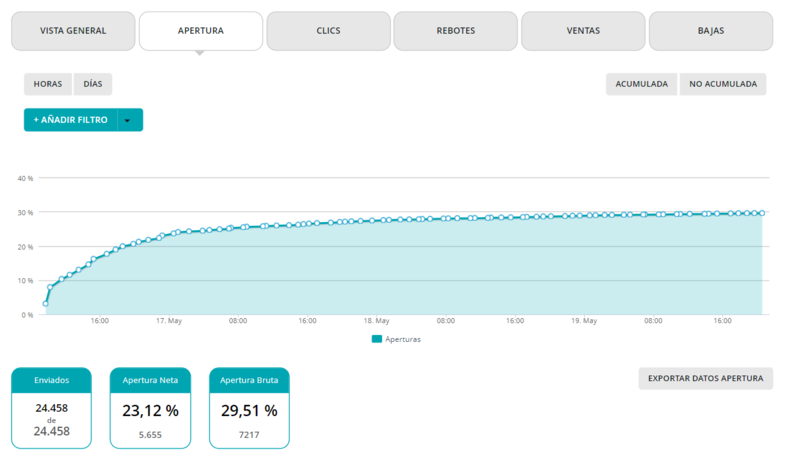Click the 17. May axis label
This screenshot has width=786, height=456.
click(x=169, y=321)
